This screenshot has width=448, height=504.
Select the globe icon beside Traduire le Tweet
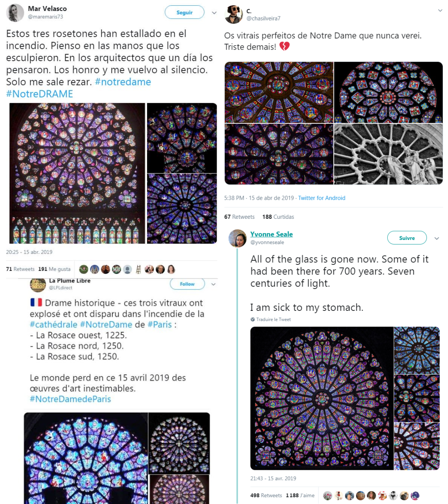click(253, 319)
